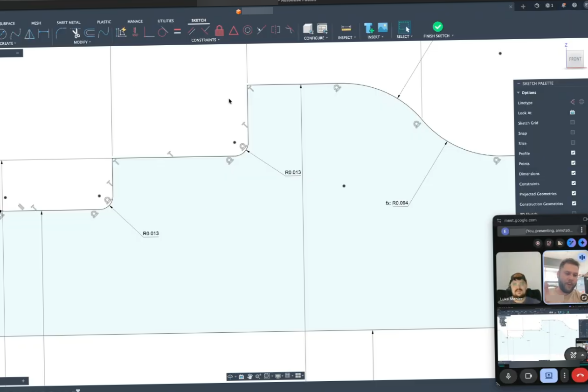Screen dimensions: 588x392
Task: Toggle the Constraints checkbox
Action: (x=574, y=183)
